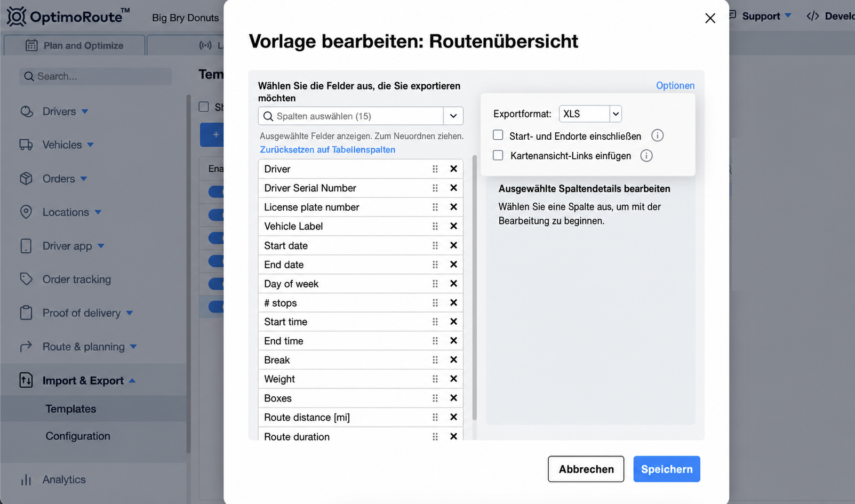Click reorder handle for Day of week
Screen dimensions: 855x504
click(x=435, y=284)
